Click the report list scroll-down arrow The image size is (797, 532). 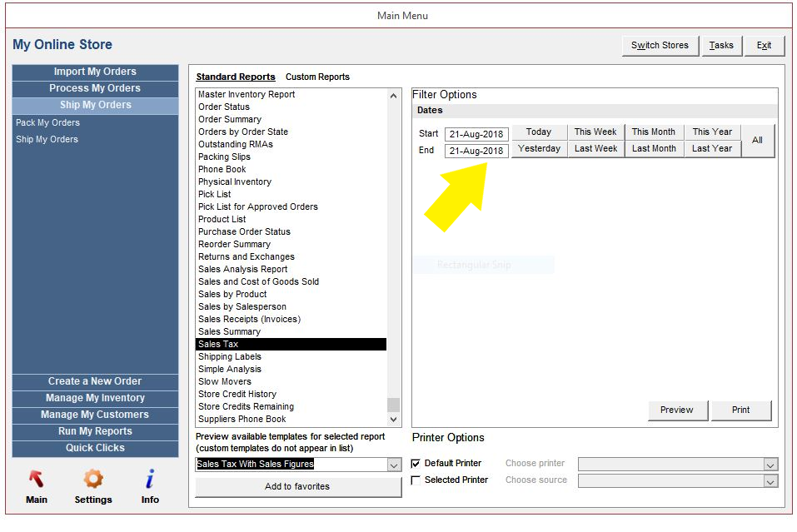pos(393,420)
